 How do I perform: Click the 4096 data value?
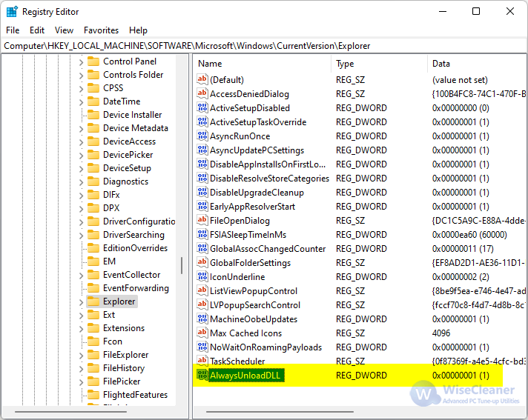pos(441,333)
